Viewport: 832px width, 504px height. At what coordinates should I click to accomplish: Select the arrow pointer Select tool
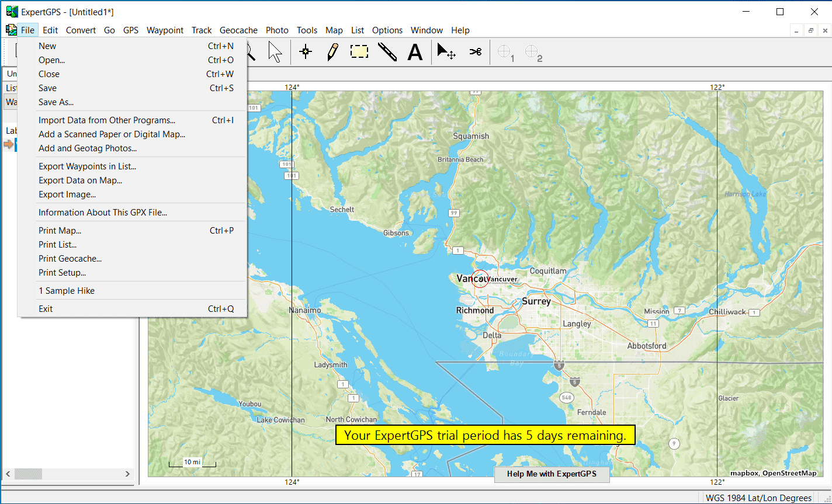[275, 52]
